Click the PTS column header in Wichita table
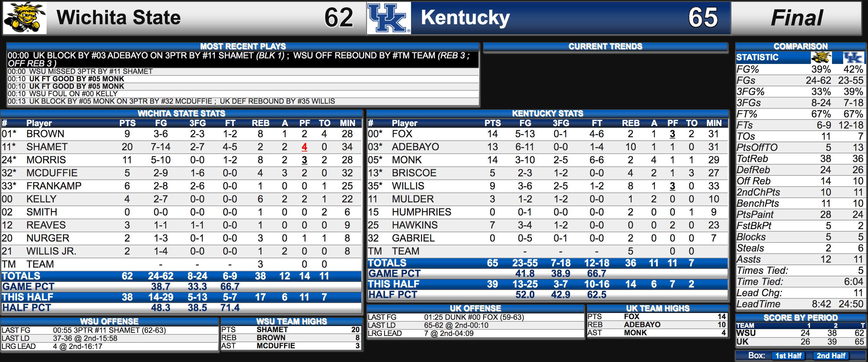 click(127, 123)
